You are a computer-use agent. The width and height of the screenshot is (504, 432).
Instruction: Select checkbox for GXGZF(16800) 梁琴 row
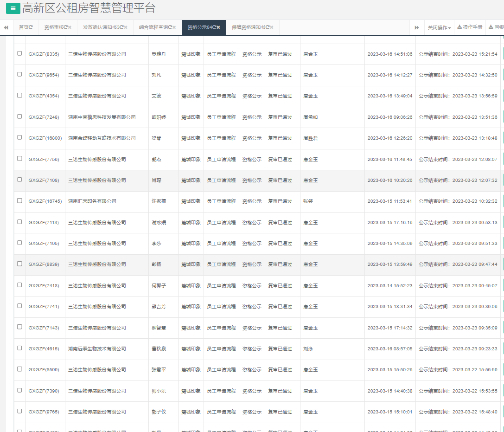[x=19, y=137]
